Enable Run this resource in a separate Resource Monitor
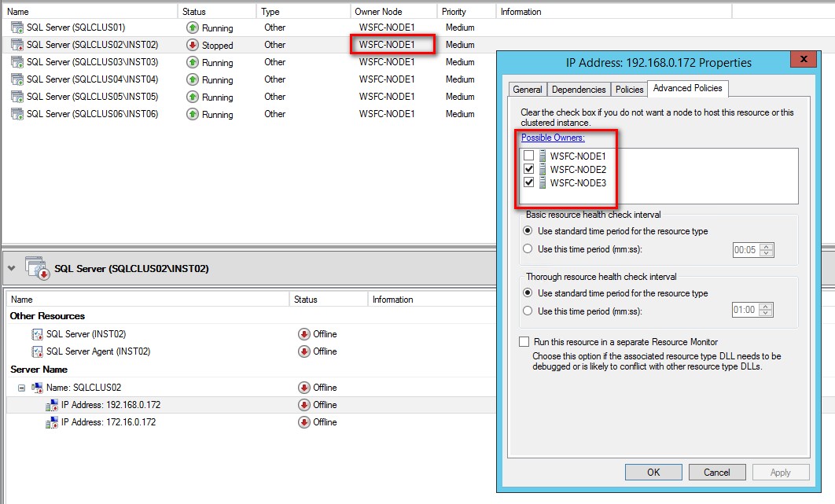This screenshot has width=835, height=504. 524,342
